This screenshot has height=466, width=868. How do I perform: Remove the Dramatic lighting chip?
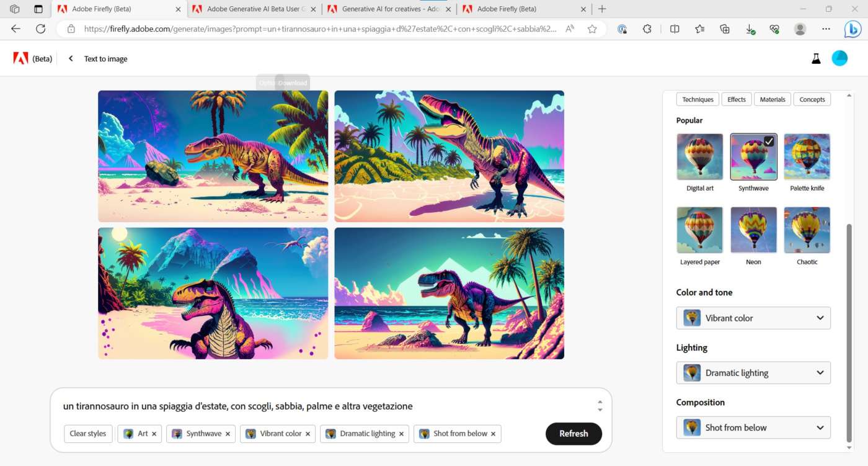tap(401, 434)
